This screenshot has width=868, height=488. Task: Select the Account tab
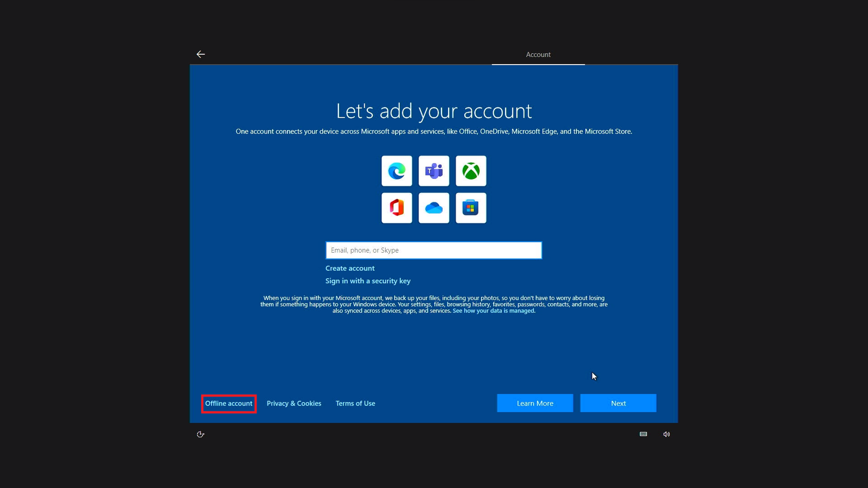click(x=538, y=55)
